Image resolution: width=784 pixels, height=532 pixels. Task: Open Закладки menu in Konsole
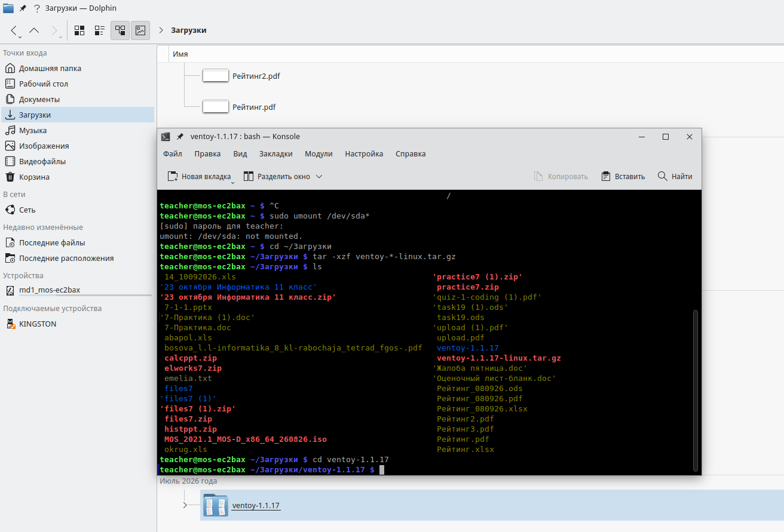tap(276, 153)
